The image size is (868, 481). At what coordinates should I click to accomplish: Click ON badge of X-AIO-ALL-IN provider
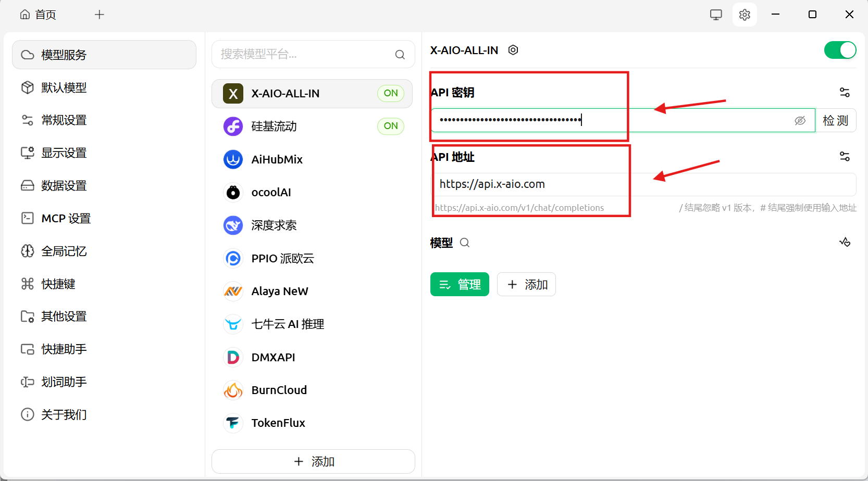(391, 93)
